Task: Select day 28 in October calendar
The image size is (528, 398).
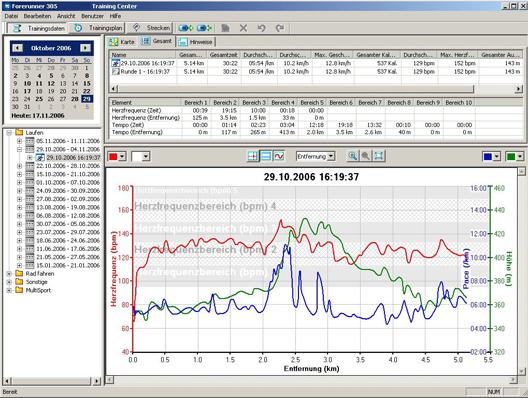Action: point(74,99)
